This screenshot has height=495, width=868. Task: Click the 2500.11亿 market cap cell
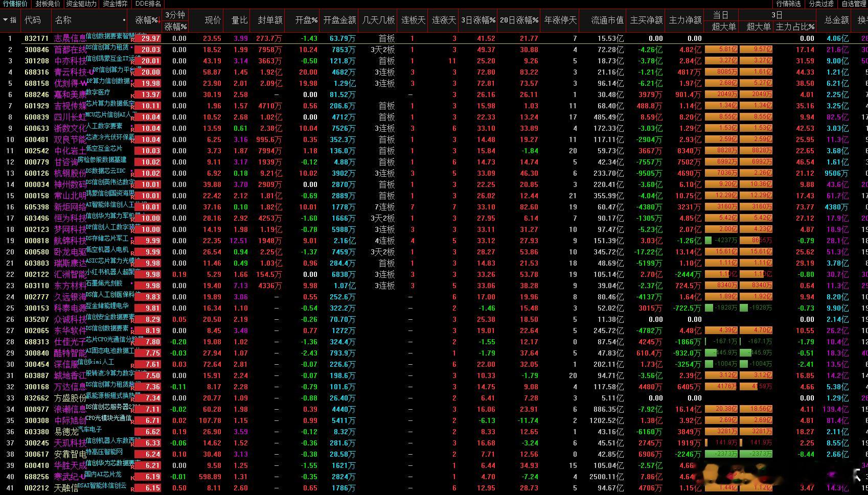(x=606, y=477)
